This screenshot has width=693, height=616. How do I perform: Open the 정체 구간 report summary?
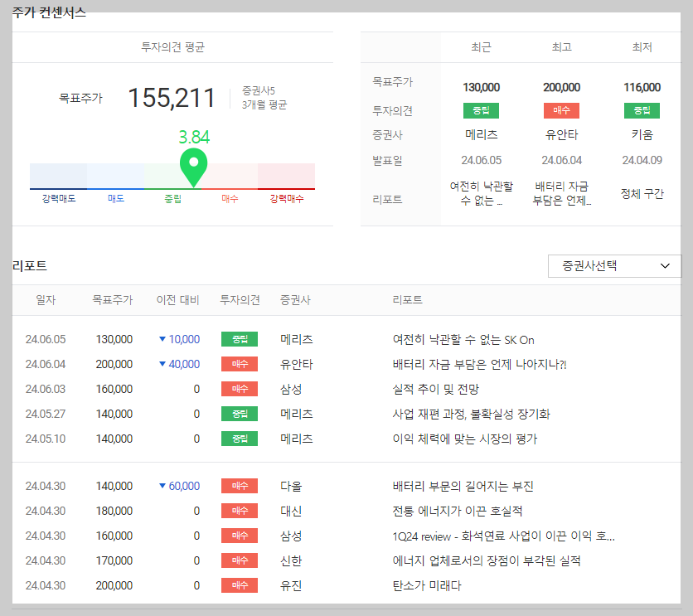click(642, 193)
